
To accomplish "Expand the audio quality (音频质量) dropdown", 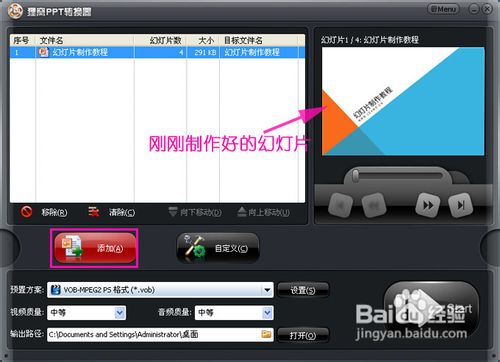I will pyautogui.click(x=267, y=313).
